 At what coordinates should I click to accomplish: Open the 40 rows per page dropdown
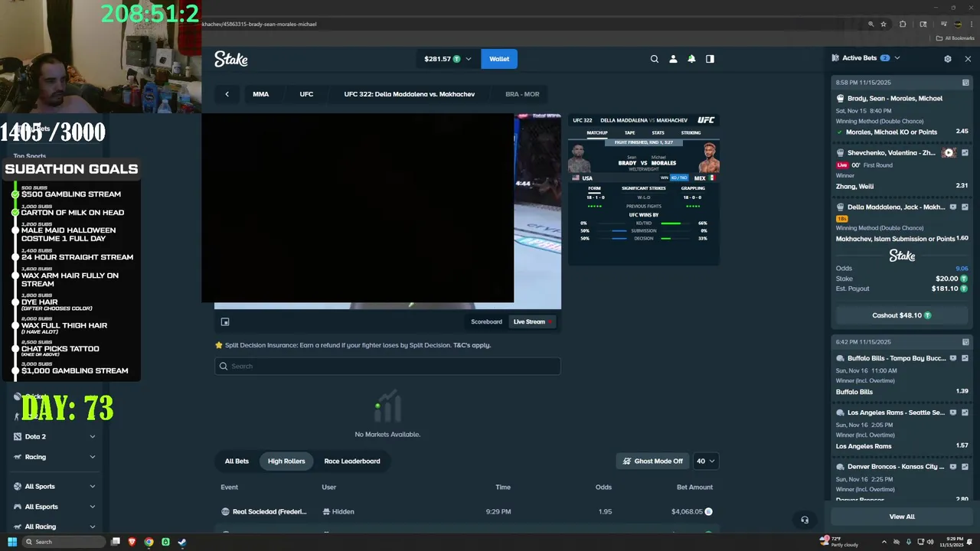pyautogui.click(x=706, y=461)
